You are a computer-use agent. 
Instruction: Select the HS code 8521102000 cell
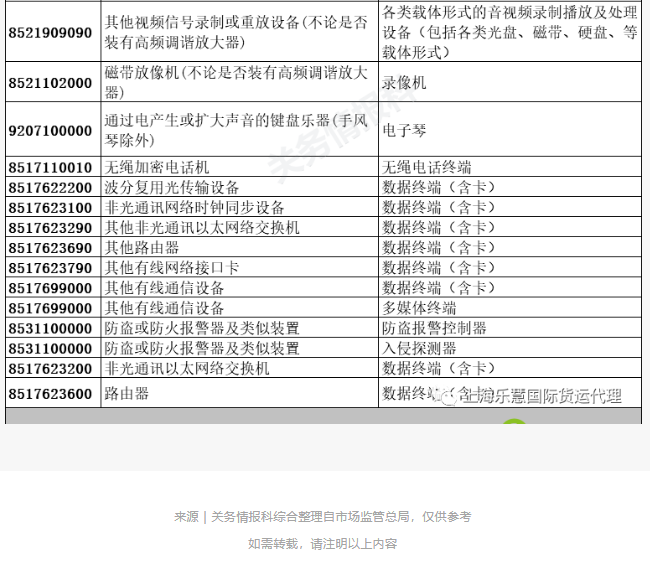click(x=51, y=83)
